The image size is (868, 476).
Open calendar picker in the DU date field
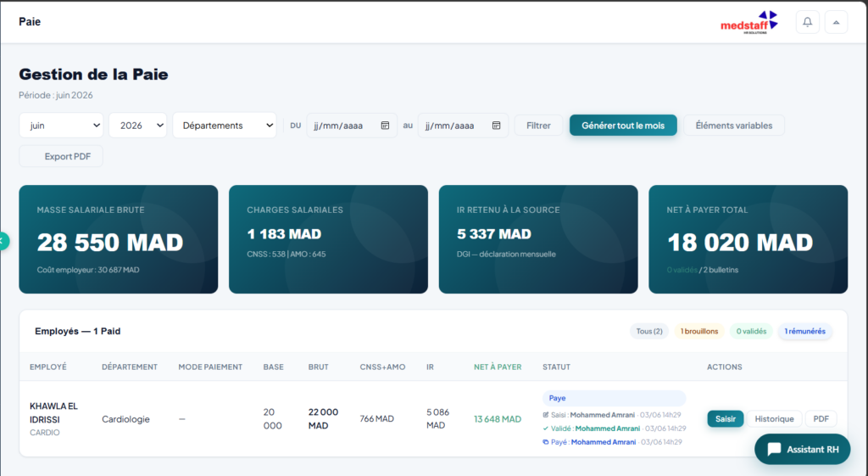[386, 126]
